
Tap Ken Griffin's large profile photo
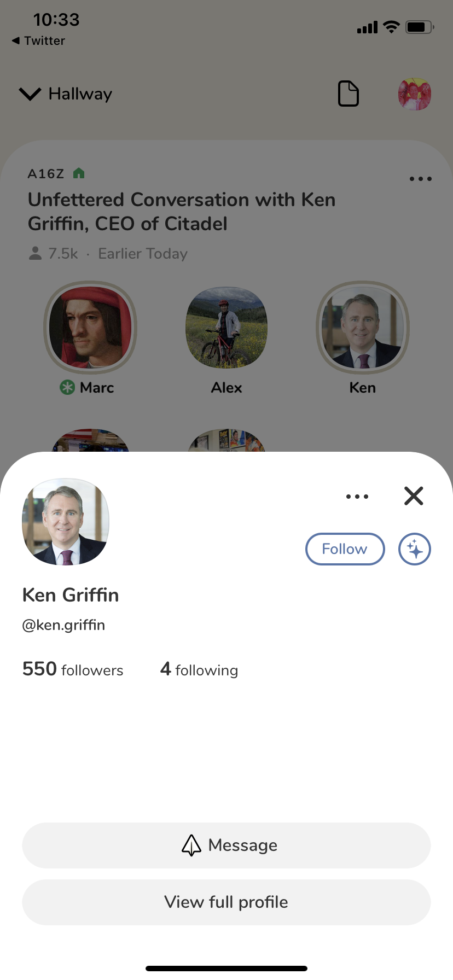coord(66,522)
